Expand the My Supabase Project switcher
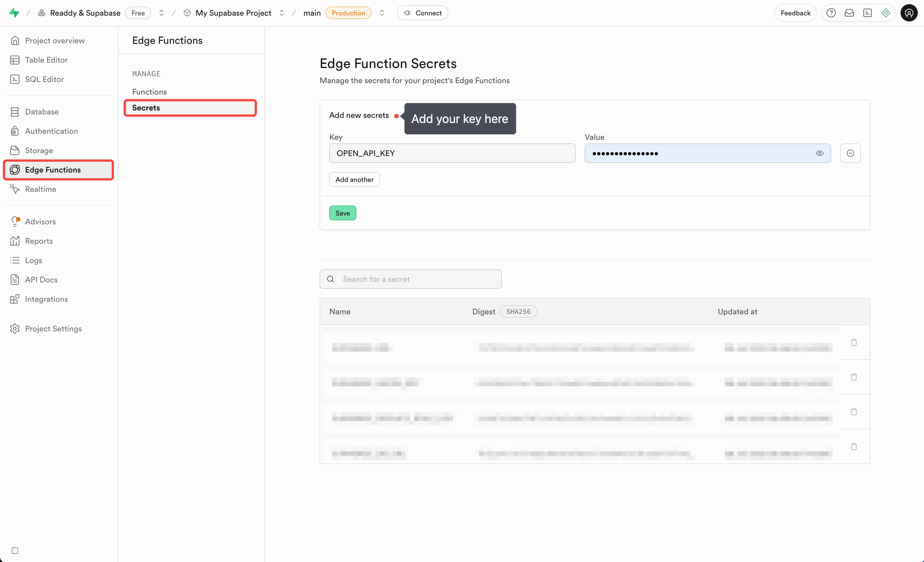The width and height of the screenshot is (924, 562). (282, 13)
